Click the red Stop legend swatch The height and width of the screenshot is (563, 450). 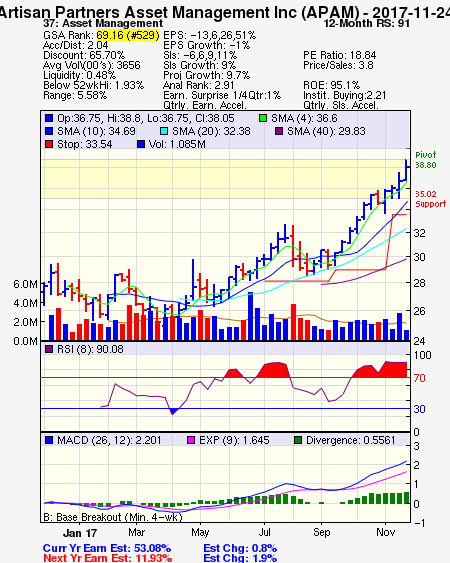click(x=49, y=144)
